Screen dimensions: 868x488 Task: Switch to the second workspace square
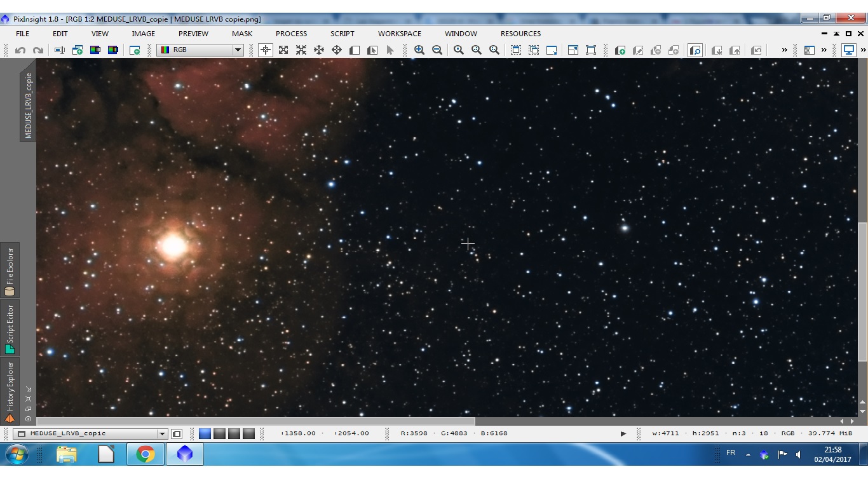[219, 434]
